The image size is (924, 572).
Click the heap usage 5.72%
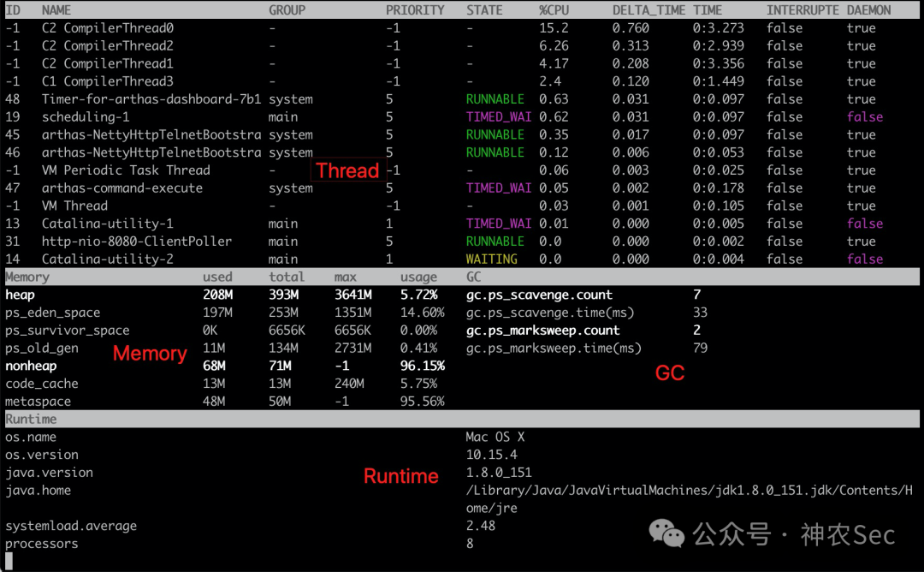coord(419,295)
